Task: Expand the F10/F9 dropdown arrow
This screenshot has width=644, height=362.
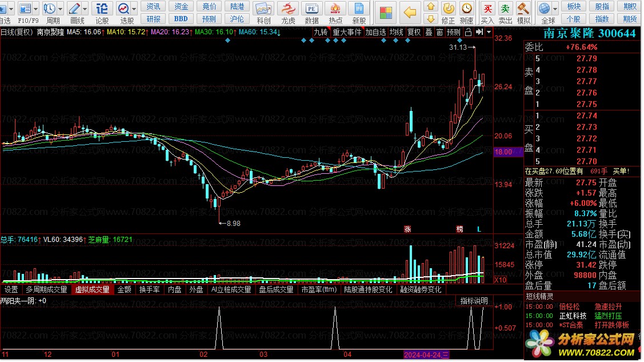Action: click(36, 8)
